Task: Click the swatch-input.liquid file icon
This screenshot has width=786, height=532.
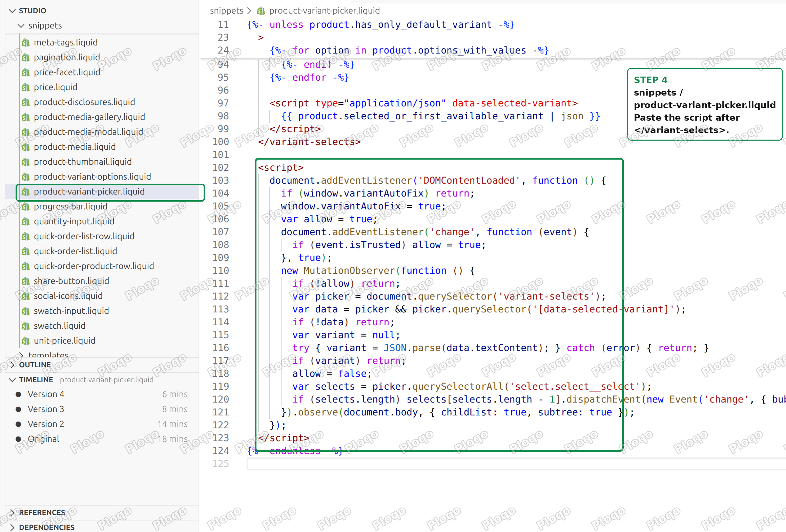Action: click(x=25, y=311)
